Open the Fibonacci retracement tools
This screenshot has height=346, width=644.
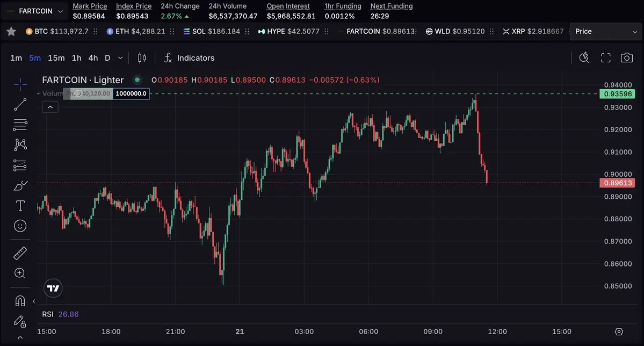coord(20,125)
